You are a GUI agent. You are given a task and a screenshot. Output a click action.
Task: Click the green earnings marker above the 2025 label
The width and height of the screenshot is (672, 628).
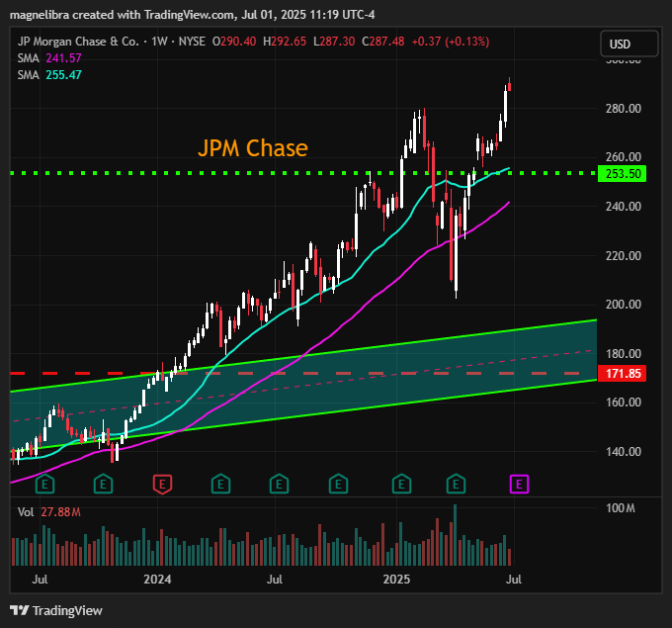coord(401,485)
